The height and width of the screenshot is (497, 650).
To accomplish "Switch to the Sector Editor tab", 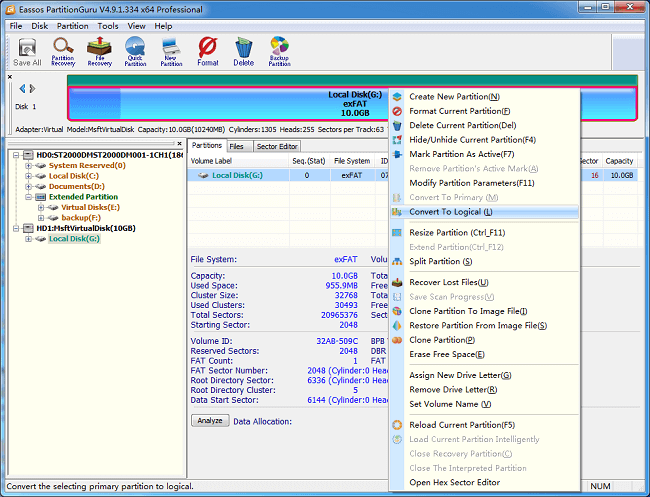I will coord(277,146).
